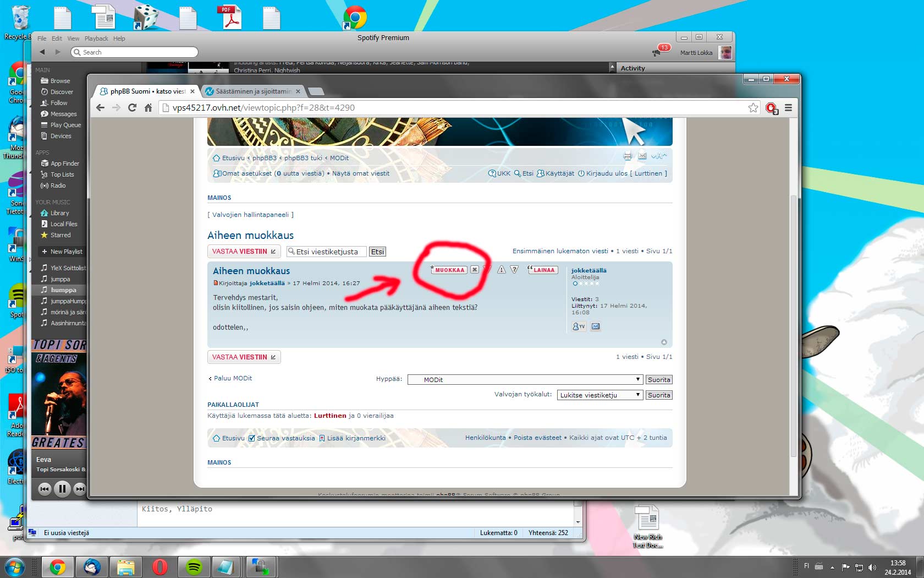Viewport: 924px width, 578px height.
Task: Open the Valvojan työkalut moderator tools dropdown
Action: 599,395
